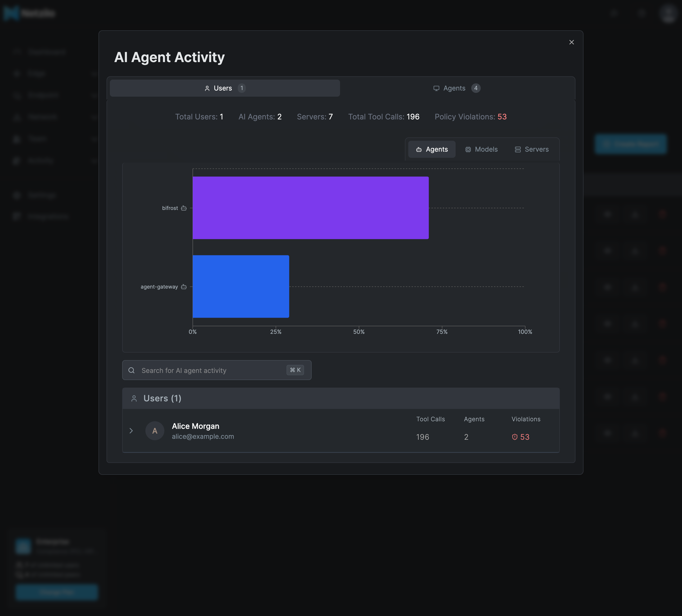Image resolution: width=682 pixels, height=616 pixels.
Task: Click the Total Users: 1 summary stat
Action: (x=199, y=117)
